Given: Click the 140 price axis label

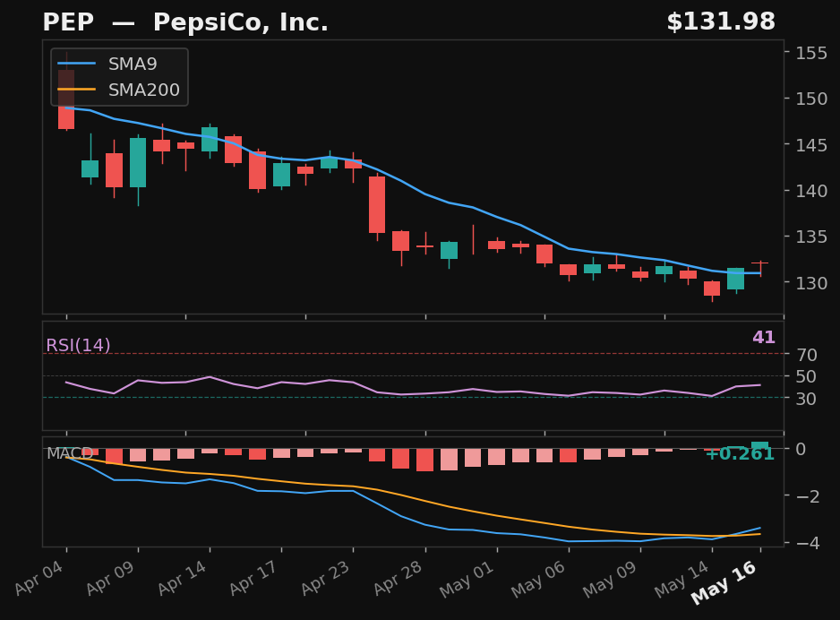Looking at the screenshot, I should point(811,190).
